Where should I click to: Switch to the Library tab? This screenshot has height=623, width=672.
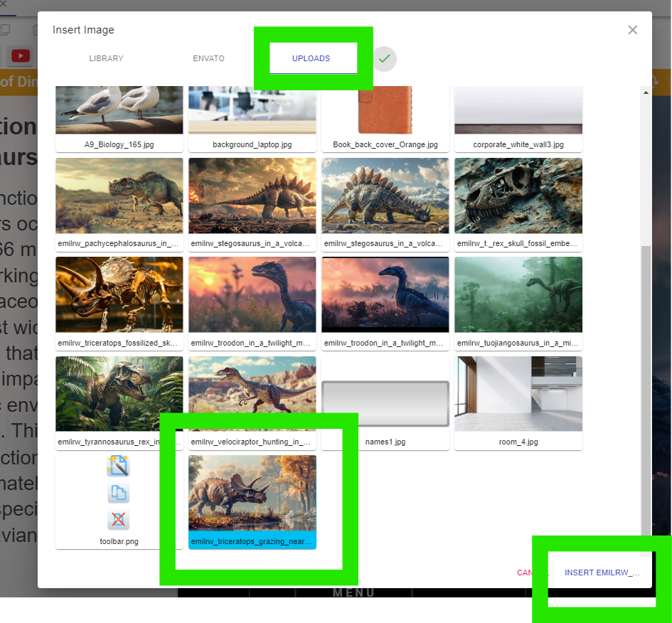(106, 58)
